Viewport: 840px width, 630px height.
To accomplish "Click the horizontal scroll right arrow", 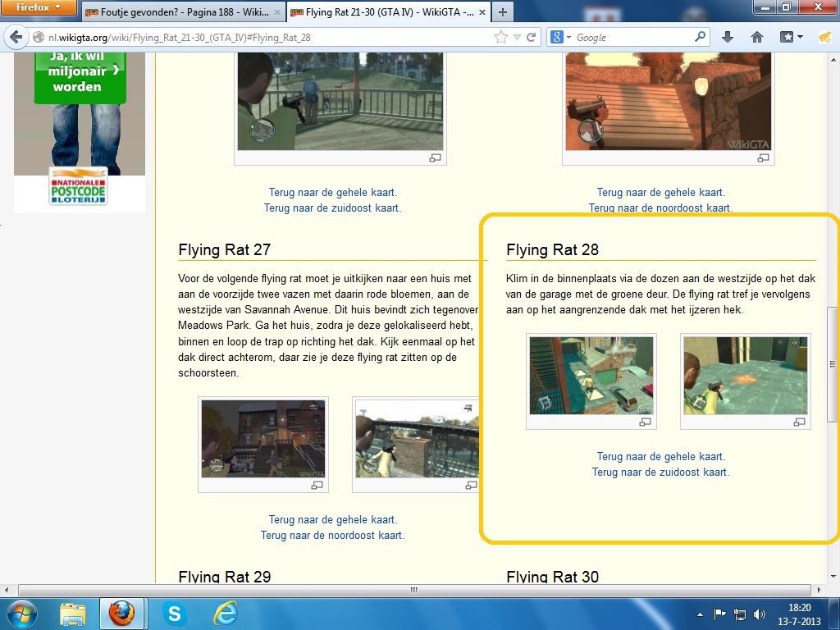I will point(819,590).
